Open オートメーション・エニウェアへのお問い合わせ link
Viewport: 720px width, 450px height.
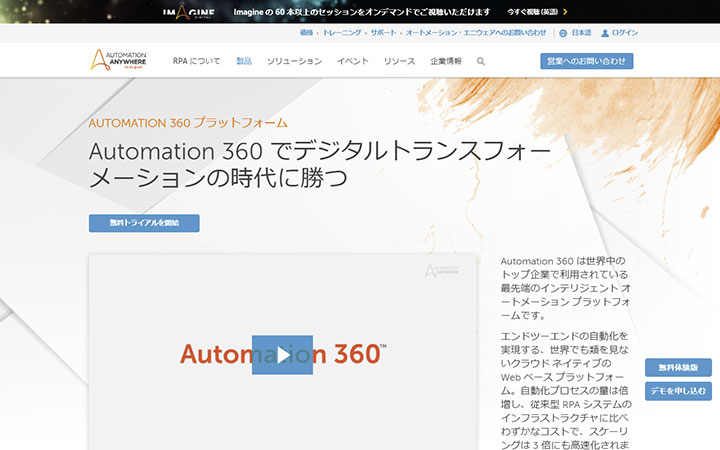coord(476,33)
